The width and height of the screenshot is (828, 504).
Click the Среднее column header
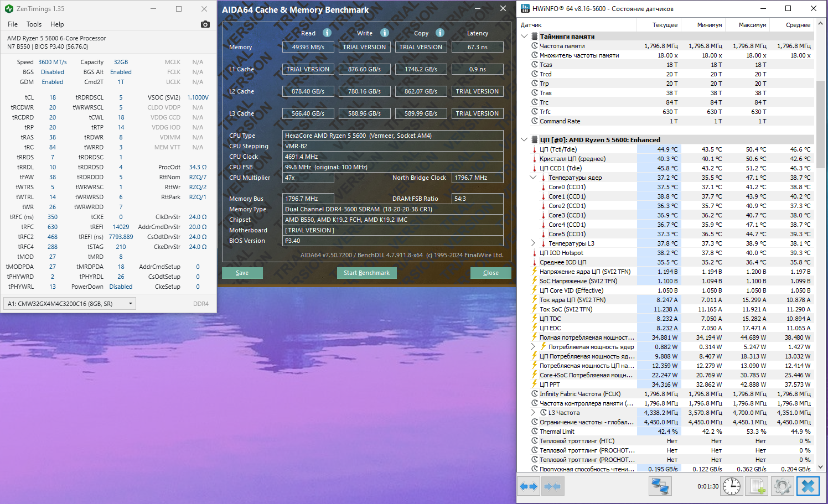point(792,25)
